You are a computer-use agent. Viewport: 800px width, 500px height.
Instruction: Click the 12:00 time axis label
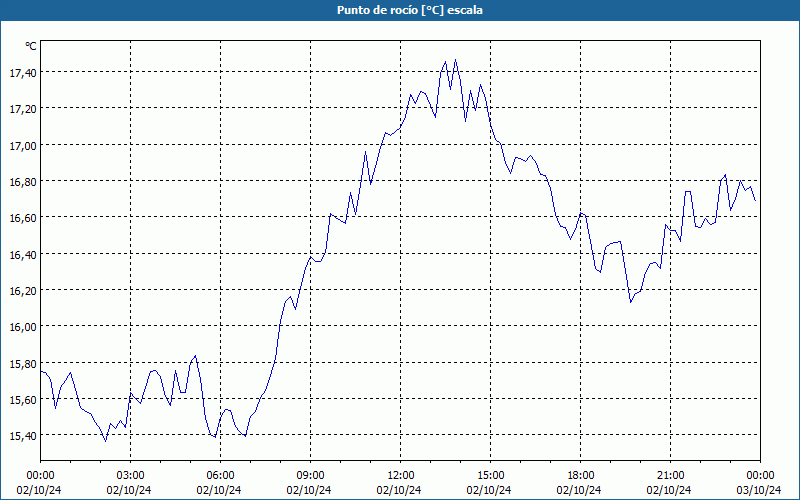[x=401, y=476]
